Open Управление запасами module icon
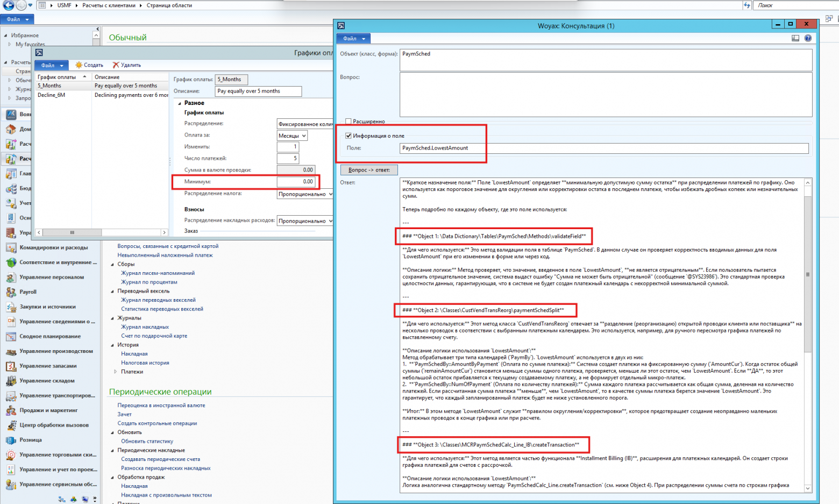 click(11, 366)
